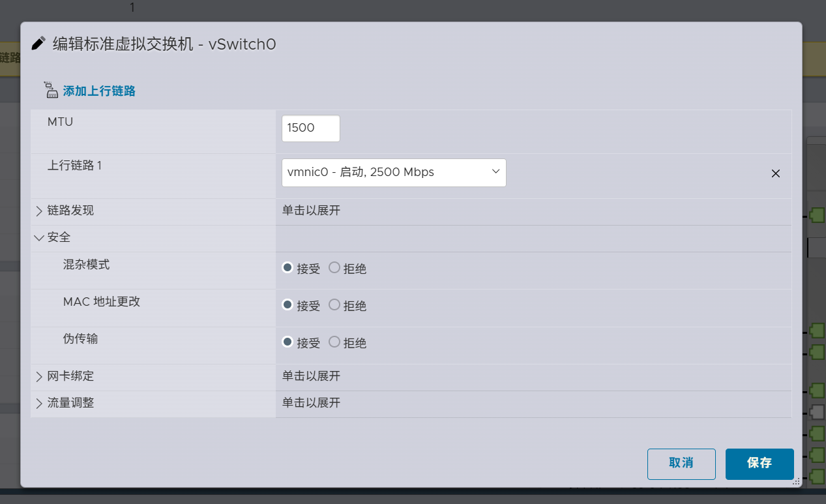Select 拒绝 for 混杂模式
The height and width of the screenshot is (504, 826).
pyautogui.click(x=334, y=267)
